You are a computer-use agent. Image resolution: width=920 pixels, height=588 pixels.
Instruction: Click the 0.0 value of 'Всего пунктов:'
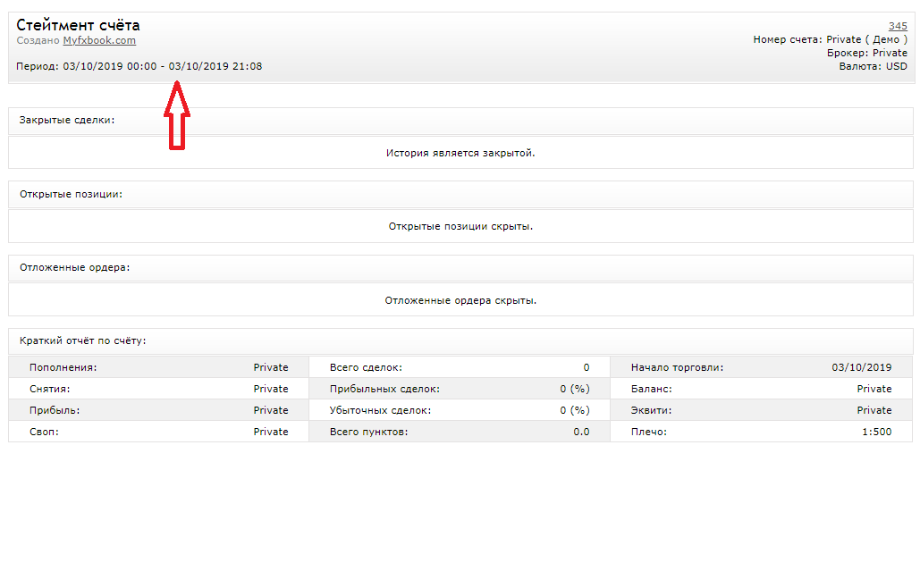pos(581,432)
